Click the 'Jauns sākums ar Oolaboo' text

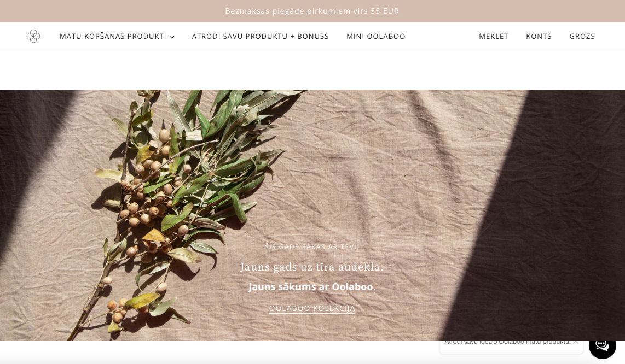pyautogui.click(x=312, y=287)
